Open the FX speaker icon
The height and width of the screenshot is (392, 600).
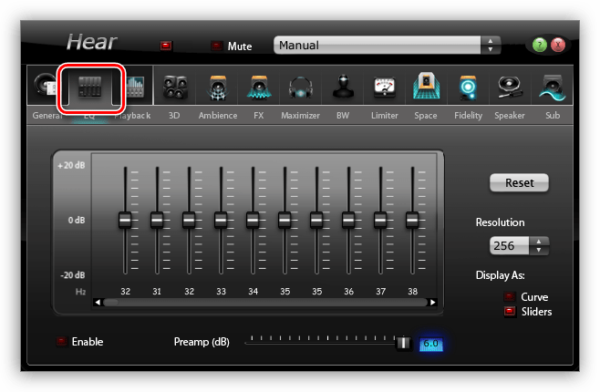click(259, 87)
